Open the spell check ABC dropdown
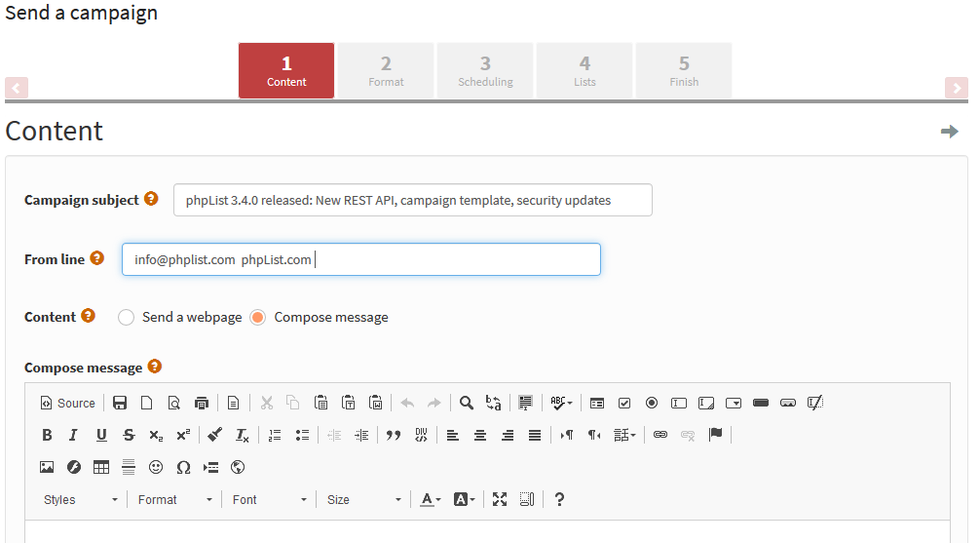The width and height of the screenshot is (980, 543). (x=561, y=403)
